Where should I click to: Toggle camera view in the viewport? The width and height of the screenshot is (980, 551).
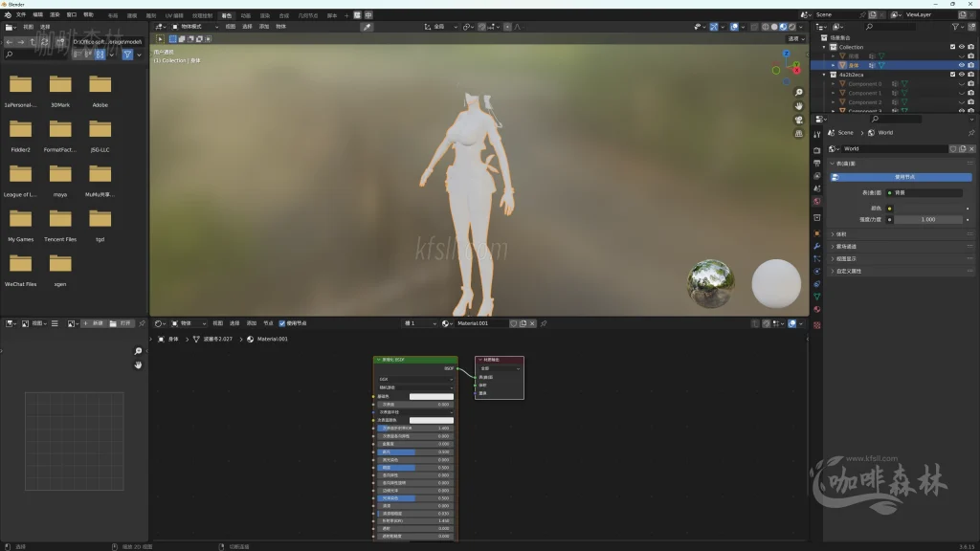tap(799, 120)
